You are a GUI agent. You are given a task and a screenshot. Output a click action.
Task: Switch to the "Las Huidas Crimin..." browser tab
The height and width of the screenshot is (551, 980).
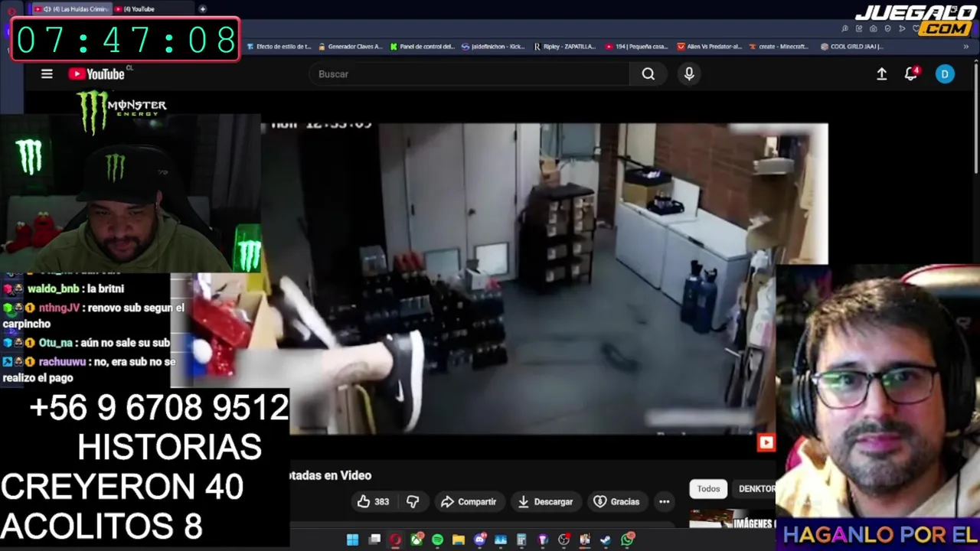(x=71, y=9)
